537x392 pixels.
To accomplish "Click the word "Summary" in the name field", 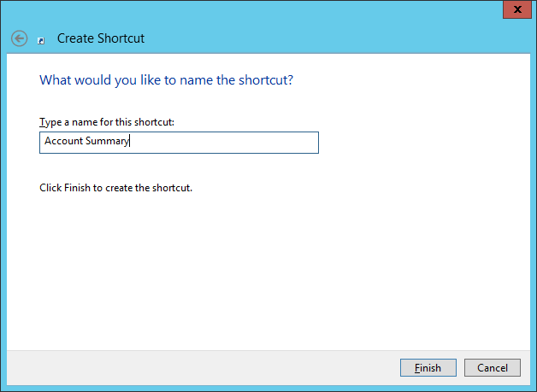I will point(107,142).
